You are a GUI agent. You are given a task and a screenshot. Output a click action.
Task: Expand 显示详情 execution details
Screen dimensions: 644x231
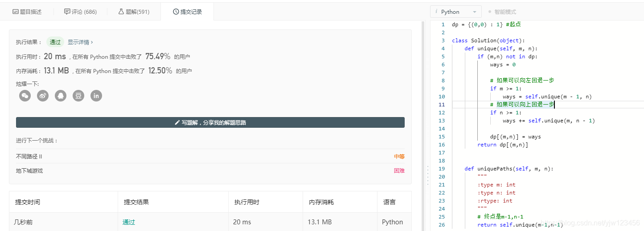(80, 42)
